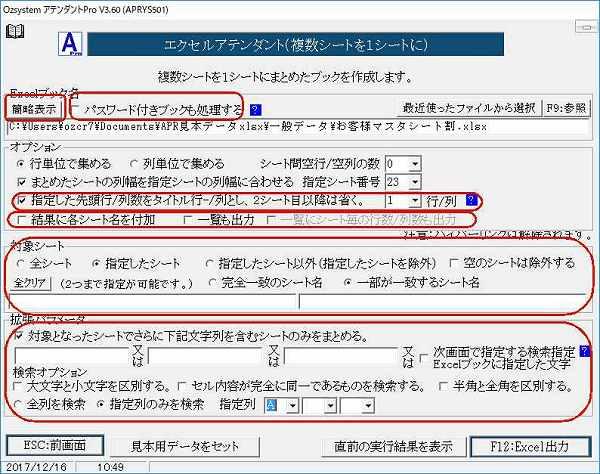Enable 次画面で指定する検索指定 checkbox

(424, 358)
